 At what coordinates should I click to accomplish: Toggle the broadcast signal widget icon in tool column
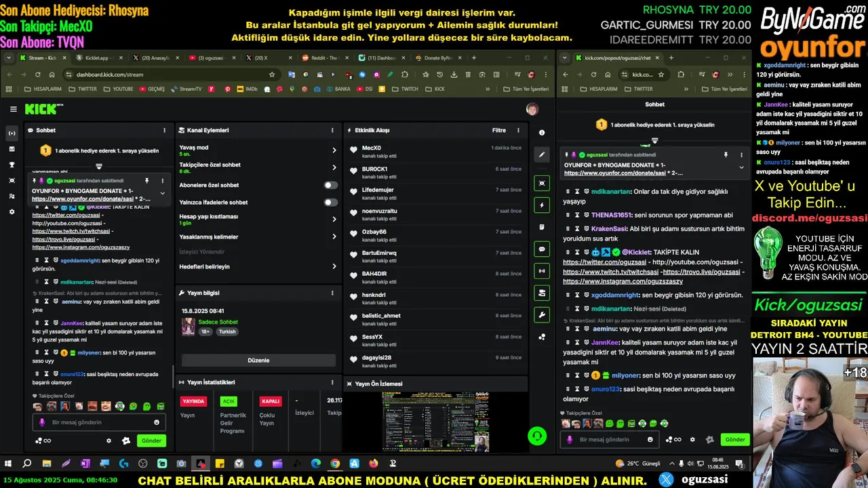(541, 270)
